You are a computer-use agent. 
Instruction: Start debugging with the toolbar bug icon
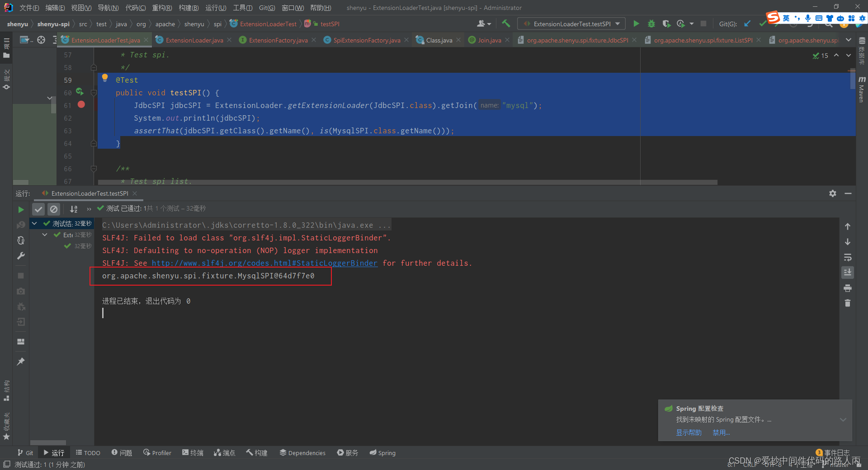[651, 23]
